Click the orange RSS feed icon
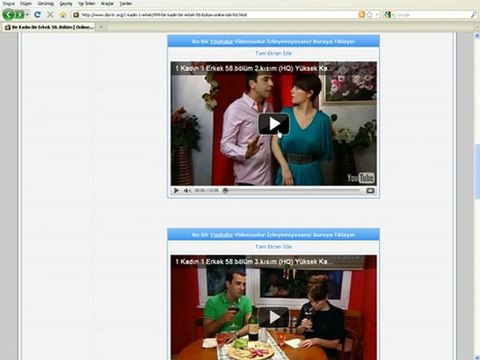This screenshot has width=480, height=360. (362, 15)
